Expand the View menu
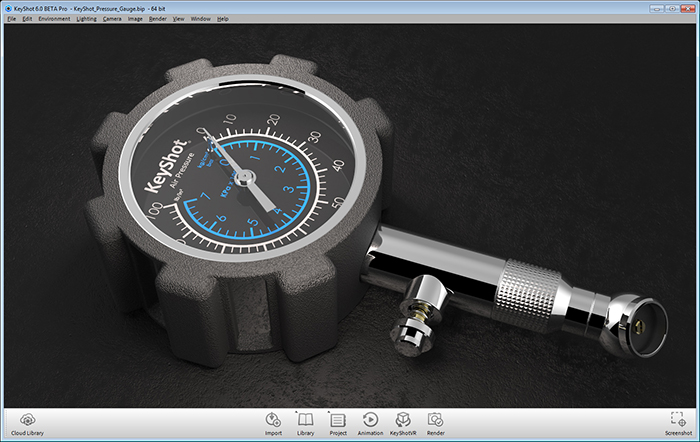The width and height of the screenshot is (700, 442). click(x=178, y=19)
